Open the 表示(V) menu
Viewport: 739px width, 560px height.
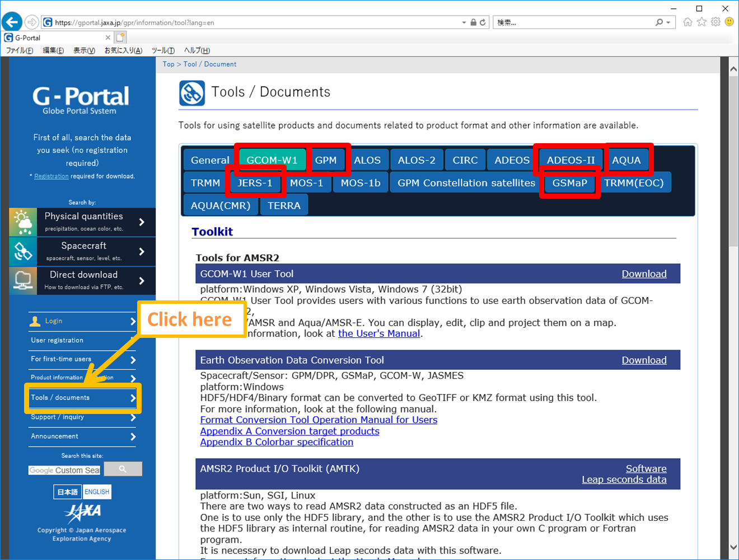coord(84,50)
